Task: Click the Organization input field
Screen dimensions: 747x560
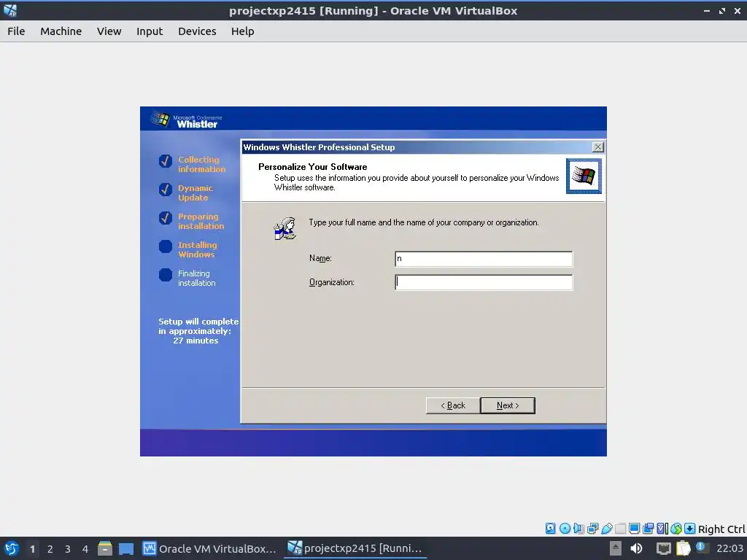Action: (484, 282)
